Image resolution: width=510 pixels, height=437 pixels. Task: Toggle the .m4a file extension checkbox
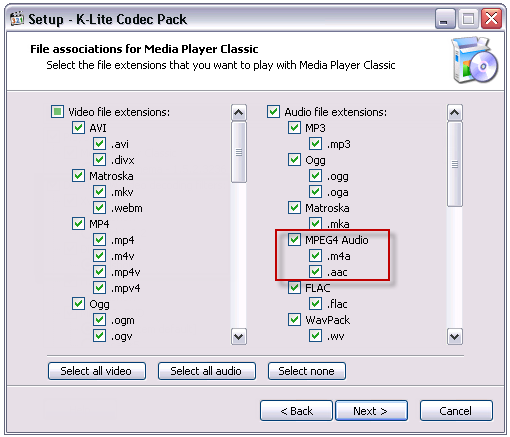tap(315, 256)
